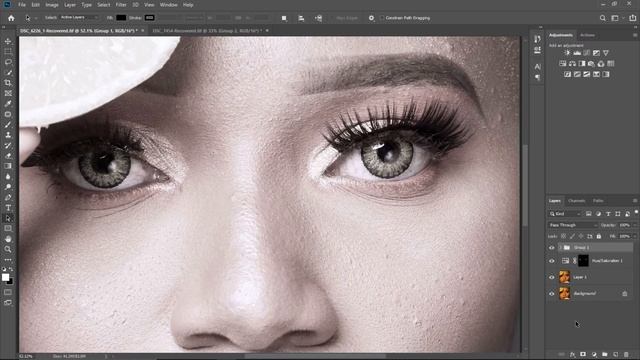
Task: Select the Brush tool
Action: pyautogui.click(x=8, y=124)
